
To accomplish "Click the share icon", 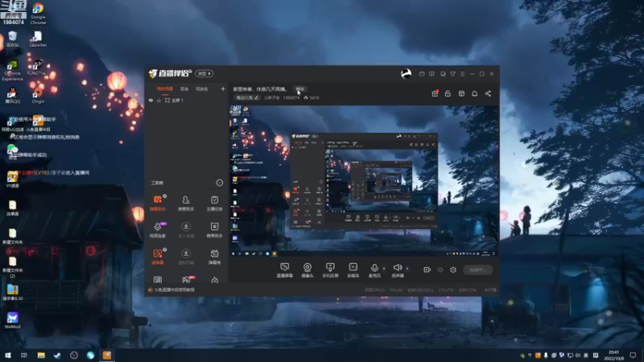I will pyautogui.click(x=488, y=93).
